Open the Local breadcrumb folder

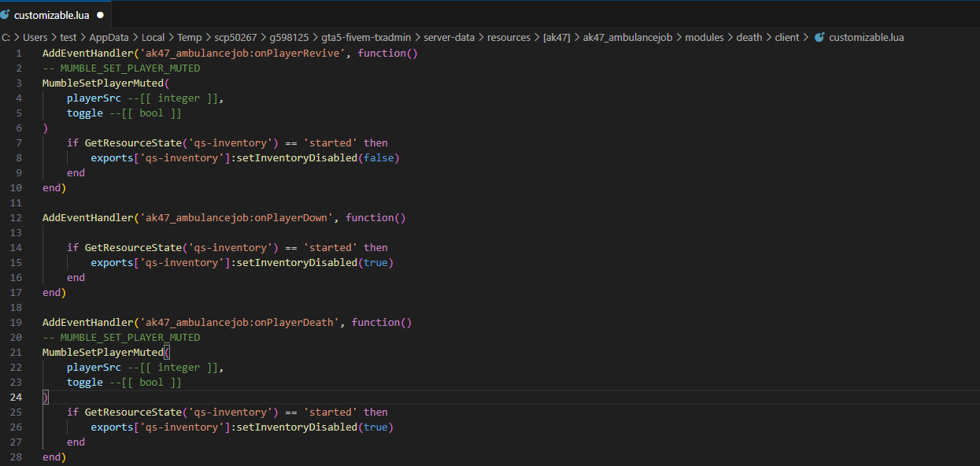coord(153,37)
